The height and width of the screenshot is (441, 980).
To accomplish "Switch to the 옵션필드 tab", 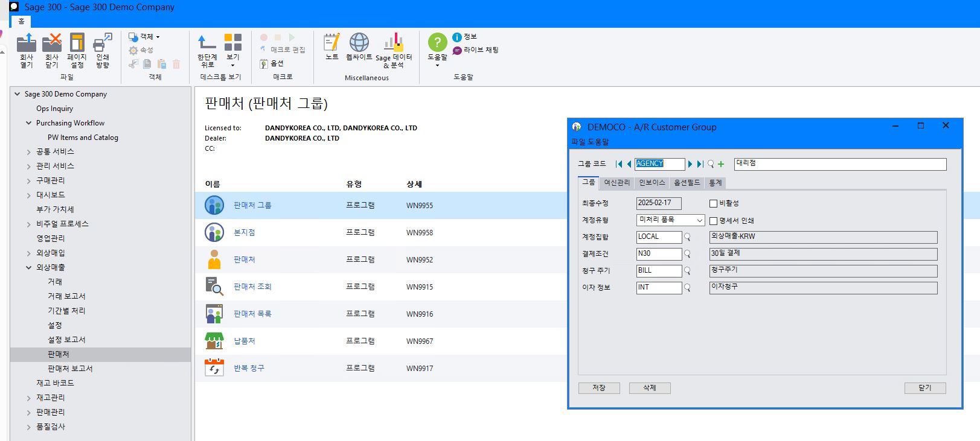I will point(687,183).
